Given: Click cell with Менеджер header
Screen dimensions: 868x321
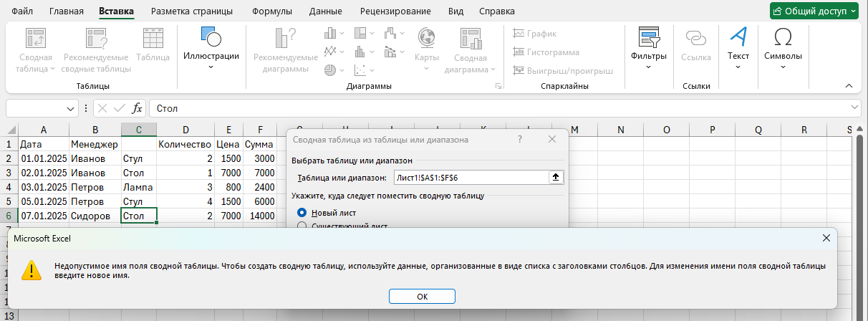Looking at the screenshot, I should (x=95, y=144).
